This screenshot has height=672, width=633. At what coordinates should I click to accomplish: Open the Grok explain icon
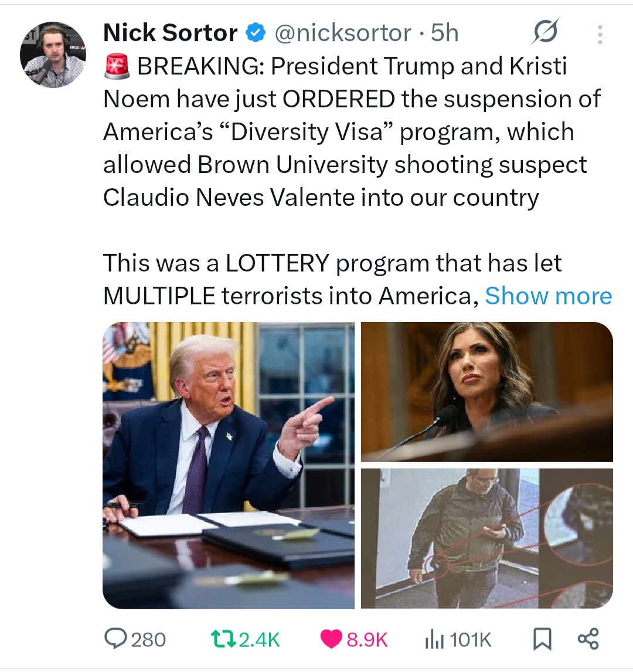click(545, 31)
